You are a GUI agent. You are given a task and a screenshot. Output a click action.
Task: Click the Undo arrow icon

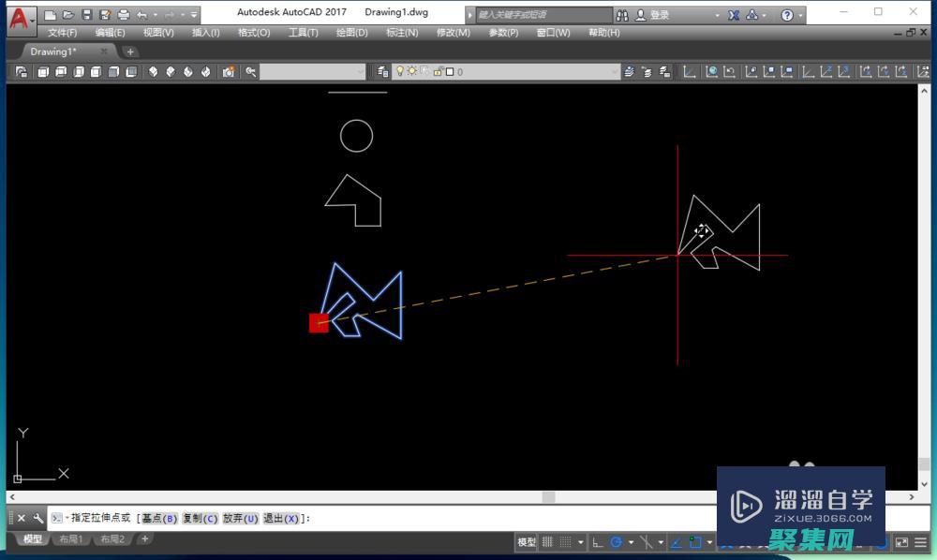[x=141, y=15]
